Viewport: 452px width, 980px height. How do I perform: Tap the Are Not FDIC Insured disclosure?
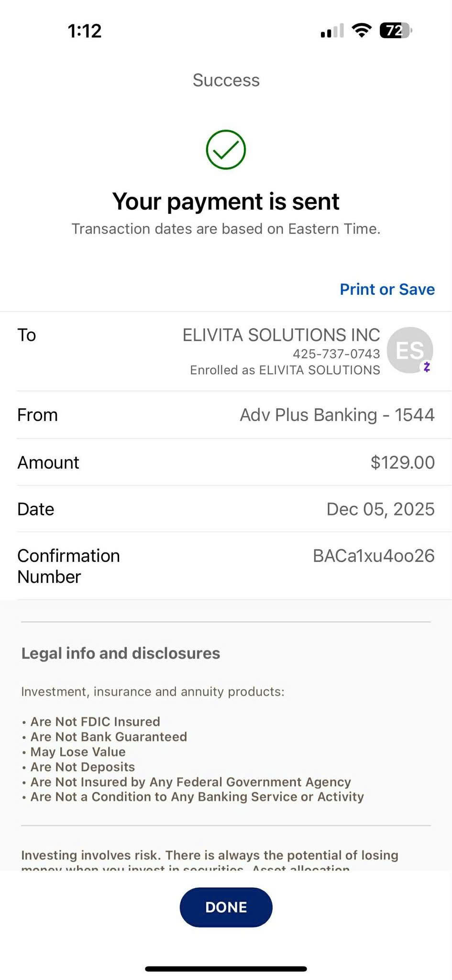tap(95, 722)
